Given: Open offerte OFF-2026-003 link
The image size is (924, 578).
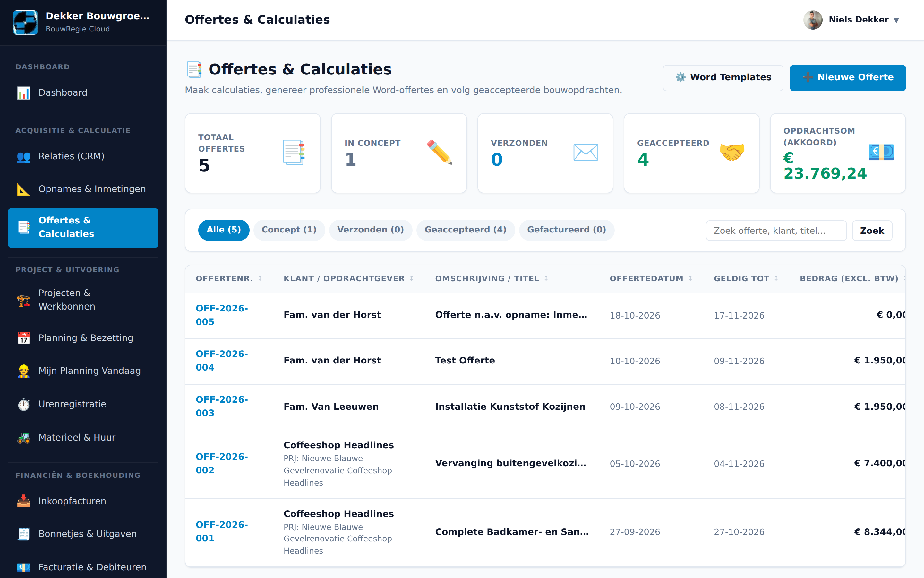Looking at the screenshot, I should [x=222, y=406].
